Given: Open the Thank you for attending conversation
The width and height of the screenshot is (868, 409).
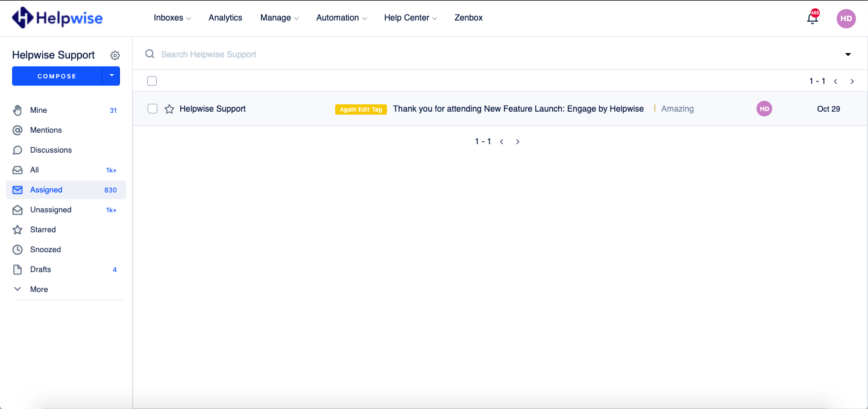Looking at the screenshot, I should click(518, 109).
